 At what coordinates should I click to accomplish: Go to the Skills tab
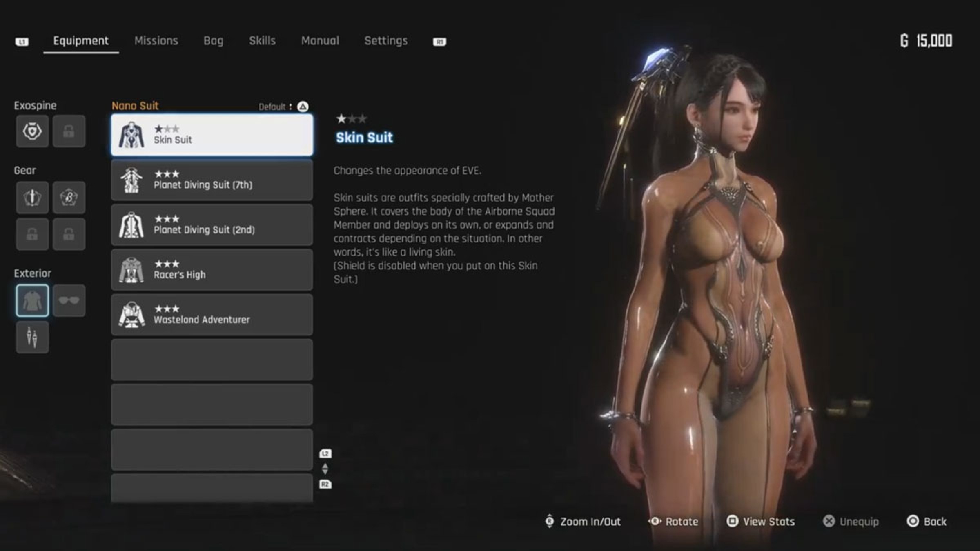(263, 41)
